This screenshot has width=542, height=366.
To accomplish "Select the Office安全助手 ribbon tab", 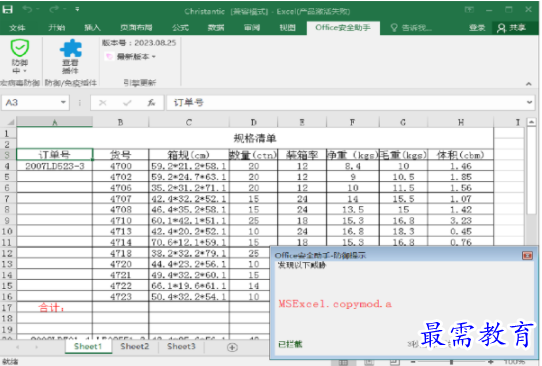I will (x=343, y=28).
